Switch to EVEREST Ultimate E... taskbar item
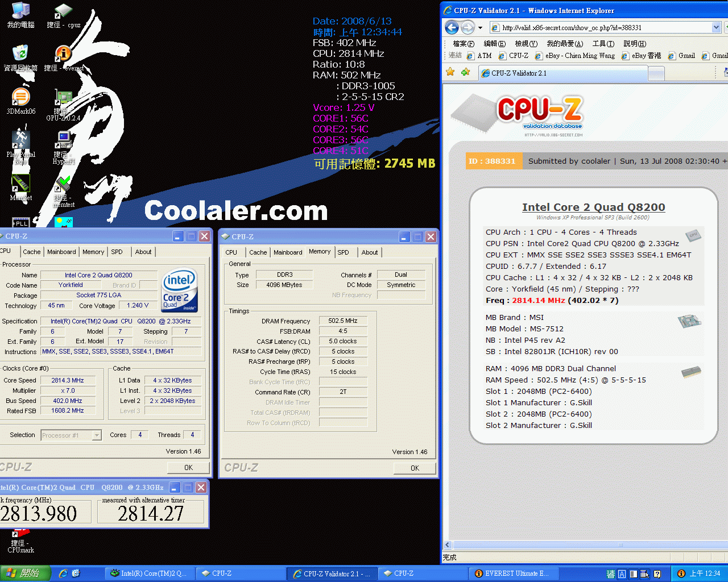This screenshot has width=728, height=582. (x=514, y=573)
